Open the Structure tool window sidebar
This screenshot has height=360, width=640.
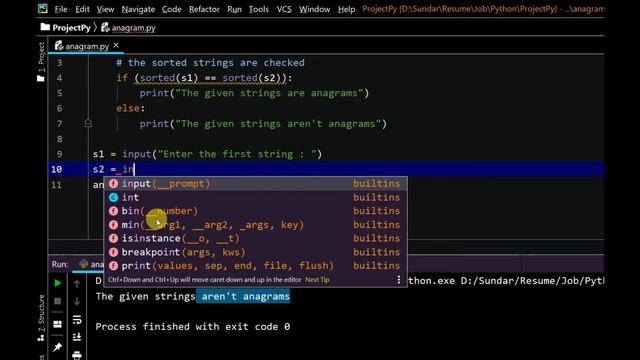(x=41, y=318)
